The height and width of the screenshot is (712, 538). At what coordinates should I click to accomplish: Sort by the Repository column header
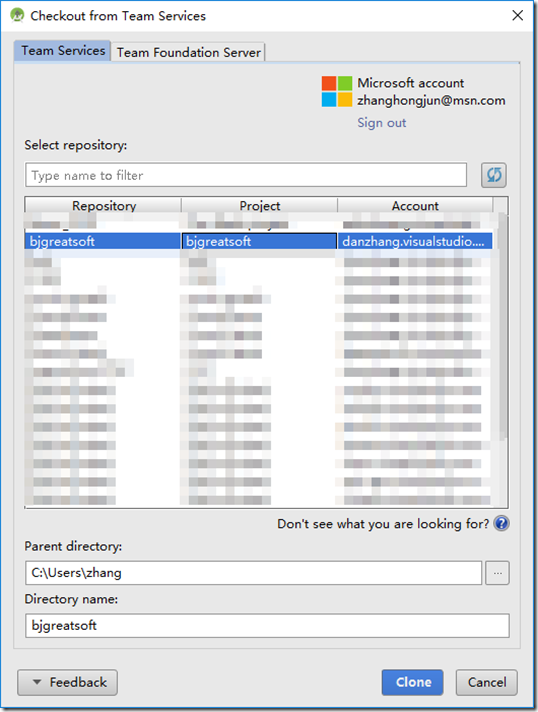[103, 205]
